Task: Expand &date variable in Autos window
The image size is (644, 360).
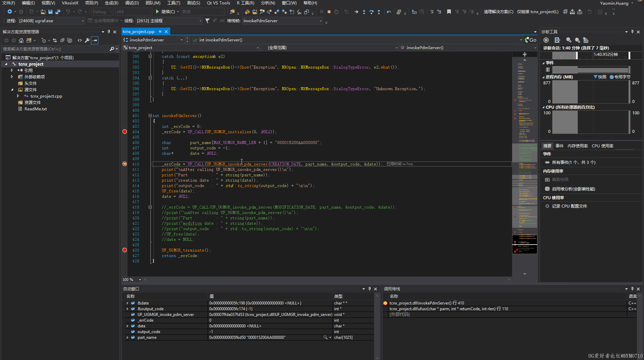Action: pyautogui.click(x=128, y=303)
